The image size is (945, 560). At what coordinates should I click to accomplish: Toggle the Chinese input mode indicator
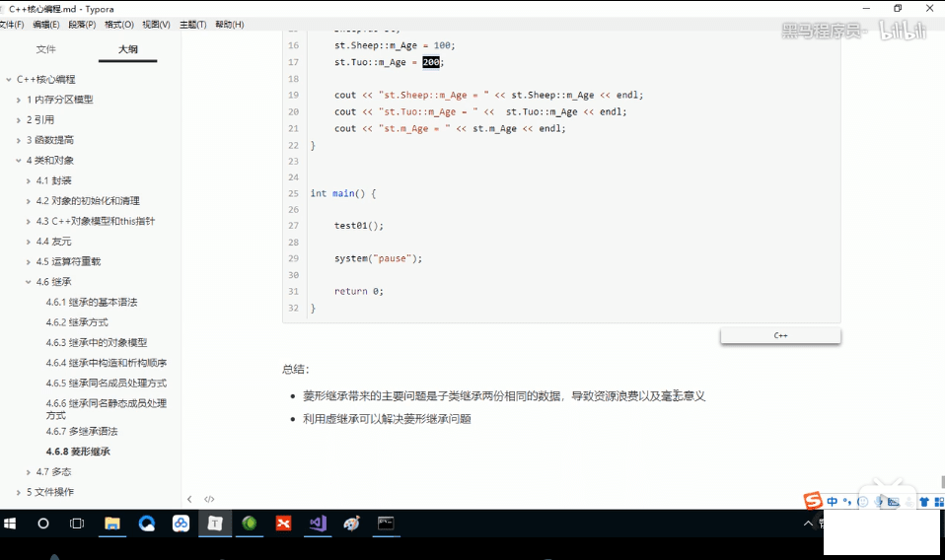click(x=833, y=501)
